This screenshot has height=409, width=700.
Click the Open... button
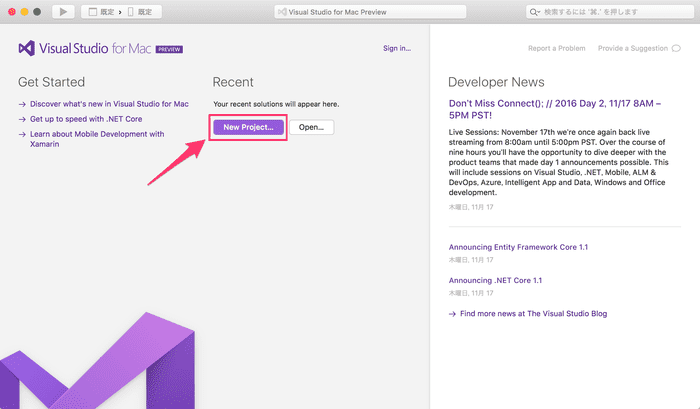pyautogui.click(x=312, y=127)
